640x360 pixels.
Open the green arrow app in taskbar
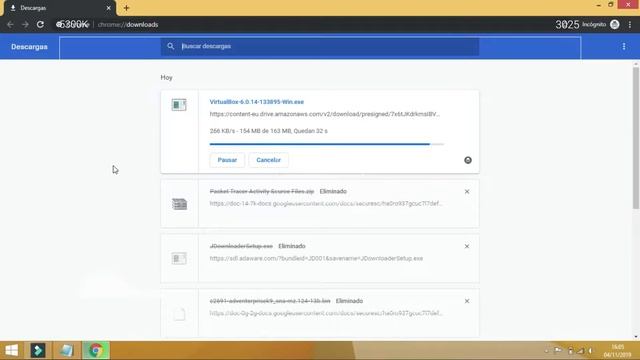38,350
